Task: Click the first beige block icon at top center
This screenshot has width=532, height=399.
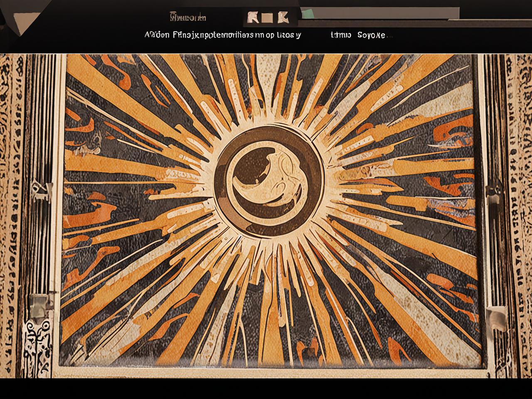Action: [253, 17]
